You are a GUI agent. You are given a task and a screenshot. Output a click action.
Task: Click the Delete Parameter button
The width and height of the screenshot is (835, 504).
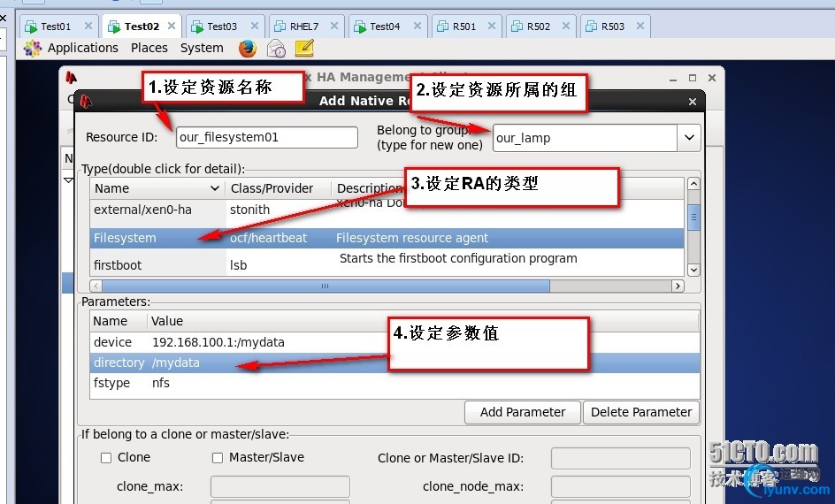pyautogui.click(x=641, y=412)
